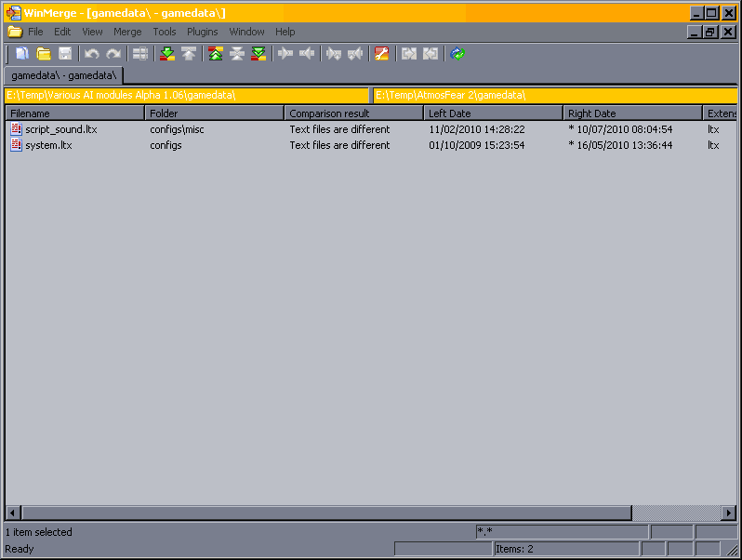Go to the next difference
The image size is (742, 560).
[167, 54]
